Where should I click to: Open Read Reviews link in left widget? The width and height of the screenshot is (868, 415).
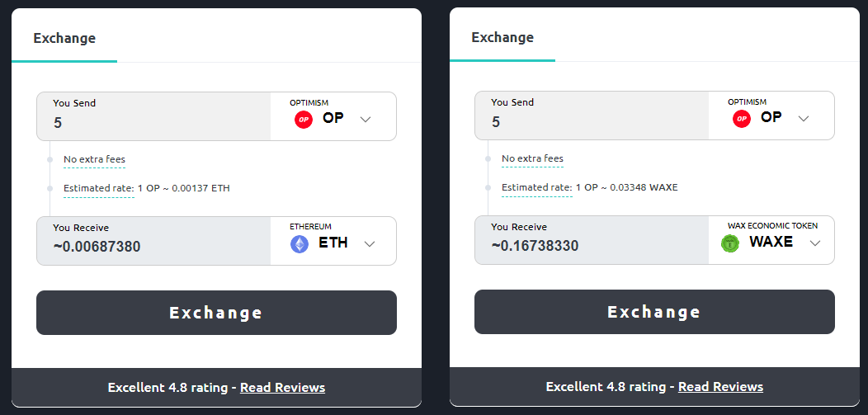coord(282,387)
